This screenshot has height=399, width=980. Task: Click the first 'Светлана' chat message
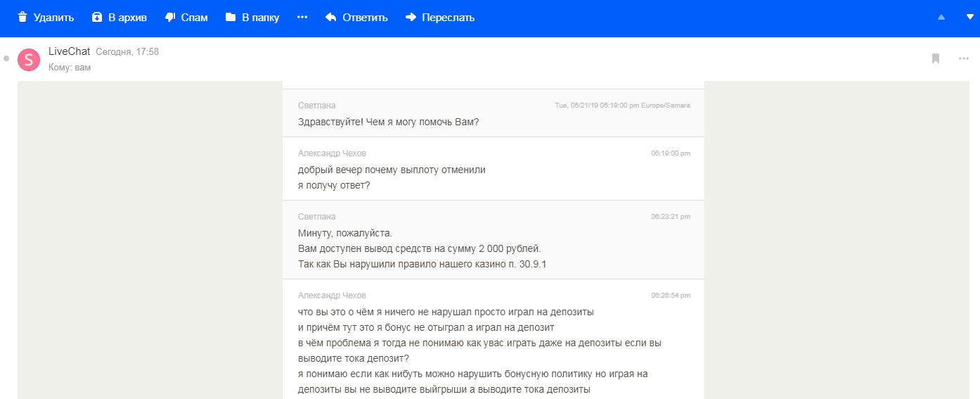(x=388, y=122)
